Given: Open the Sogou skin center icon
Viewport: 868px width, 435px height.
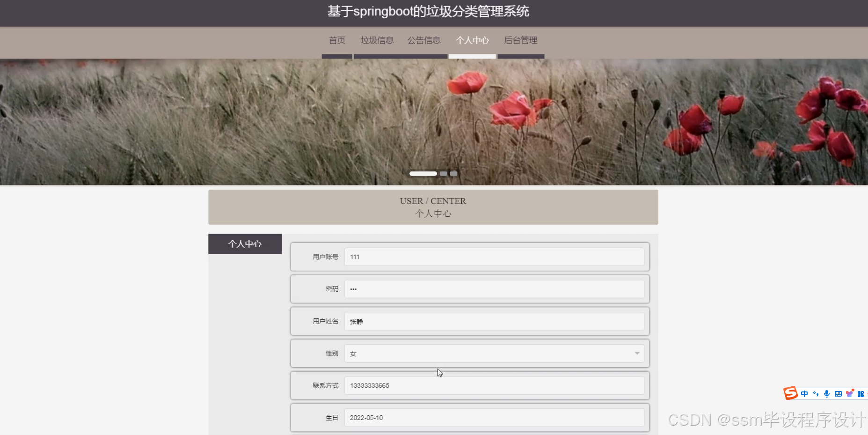Looking at the screenshot, I should tap(850, 393).
